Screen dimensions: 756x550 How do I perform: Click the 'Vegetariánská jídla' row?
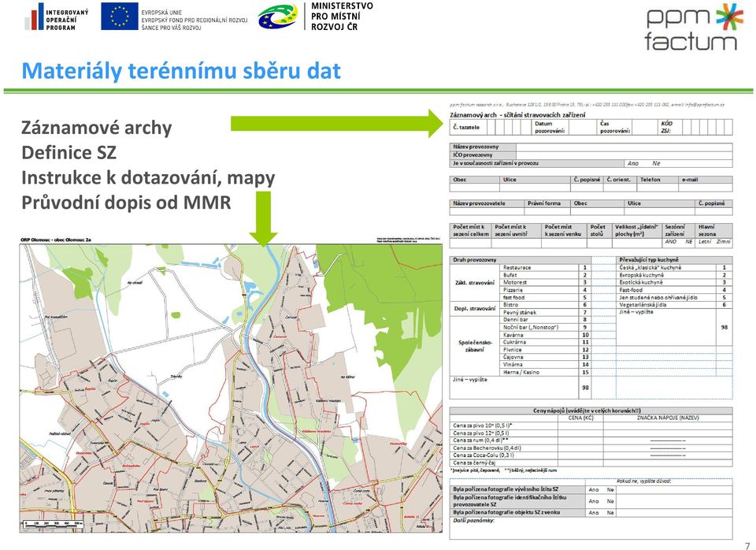click(x=675, y=304)
